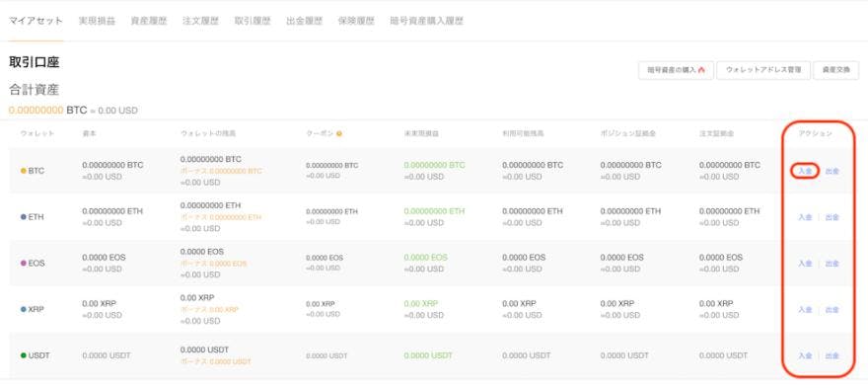Open the マイアセット tab
868x388 pixels.
(36, 21)
